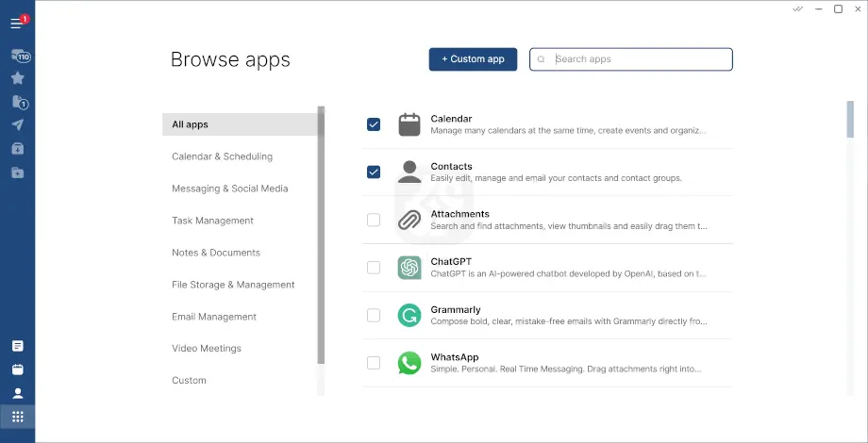This screenshot has width=868, height=443.
Task: Click the app list vertical scrollbar
Action: click(850, 121)
